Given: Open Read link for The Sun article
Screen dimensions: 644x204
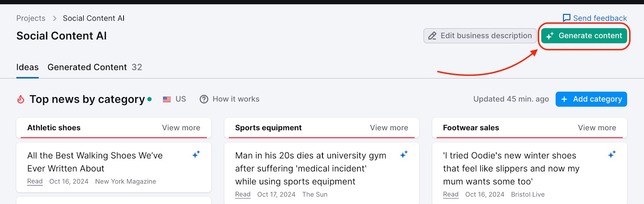Looking at the screenshot, I should point(243,194).
